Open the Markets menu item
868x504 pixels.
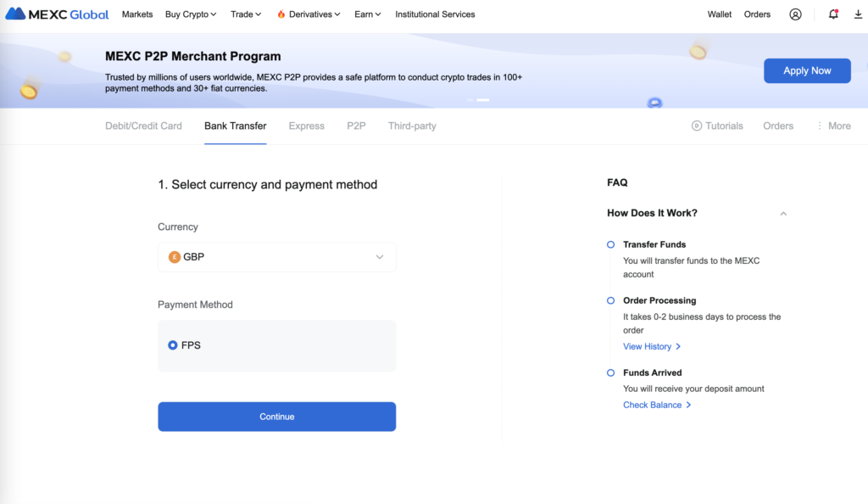click(137, 14)
